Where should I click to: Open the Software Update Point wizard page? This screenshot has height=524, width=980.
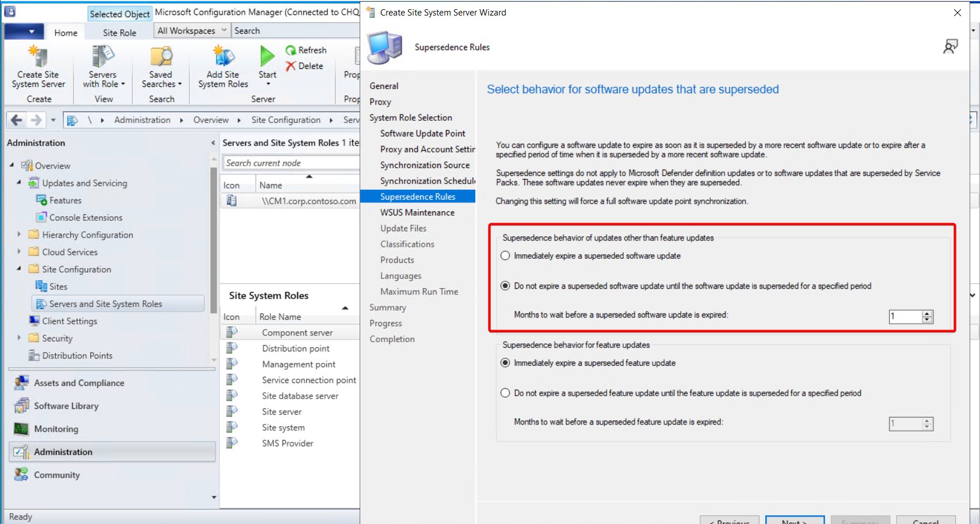(422, 133)
